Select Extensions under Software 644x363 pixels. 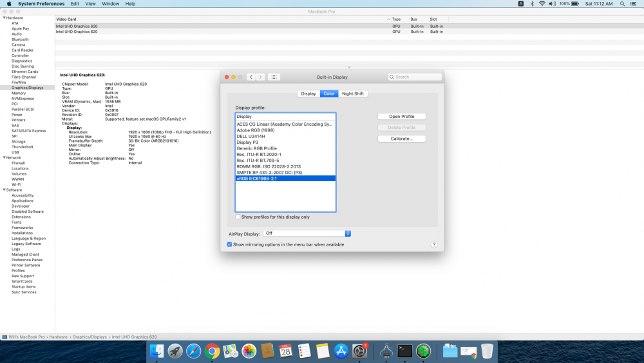21,217
